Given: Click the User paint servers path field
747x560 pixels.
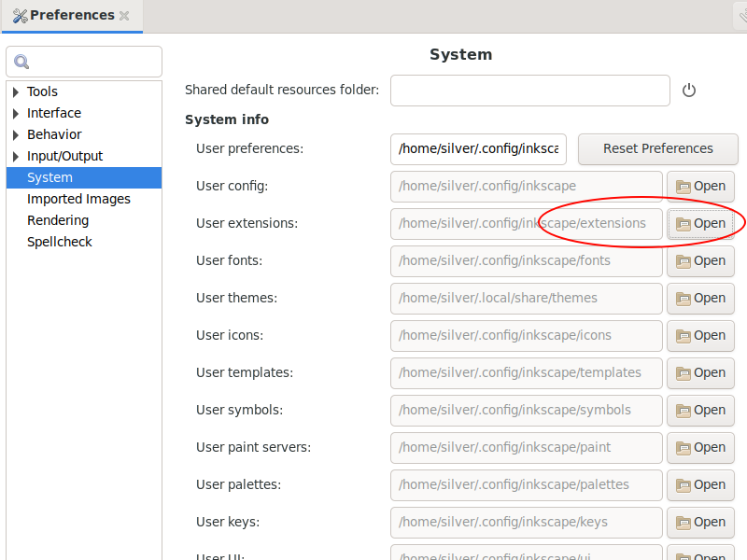Looking at the screenshot, I should tap(527, 448).
